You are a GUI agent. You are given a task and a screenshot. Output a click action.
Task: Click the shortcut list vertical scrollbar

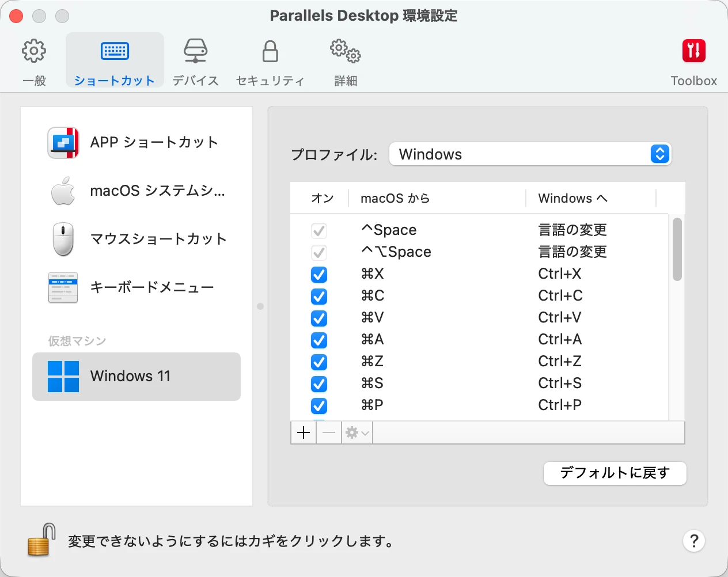pyautogui.click(x=677, y=249)
